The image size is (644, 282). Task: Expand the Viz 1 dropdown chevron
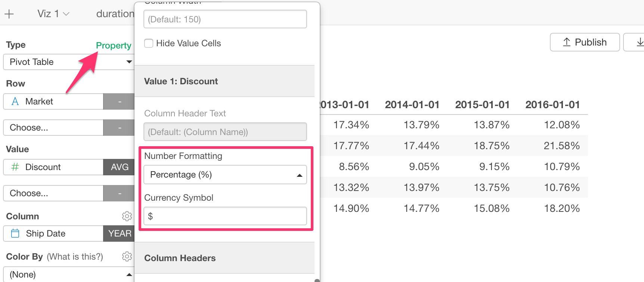[x=66, y=14]
